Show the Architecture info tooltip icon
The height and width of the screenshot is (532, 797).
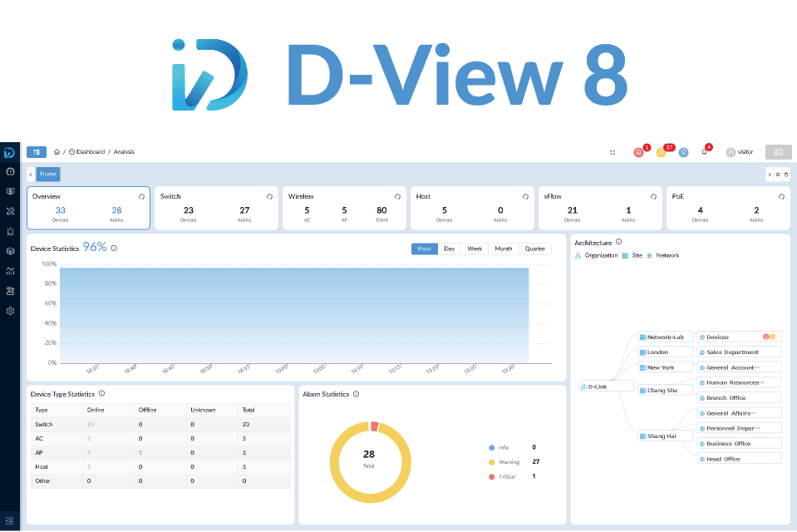coord(618,242)
